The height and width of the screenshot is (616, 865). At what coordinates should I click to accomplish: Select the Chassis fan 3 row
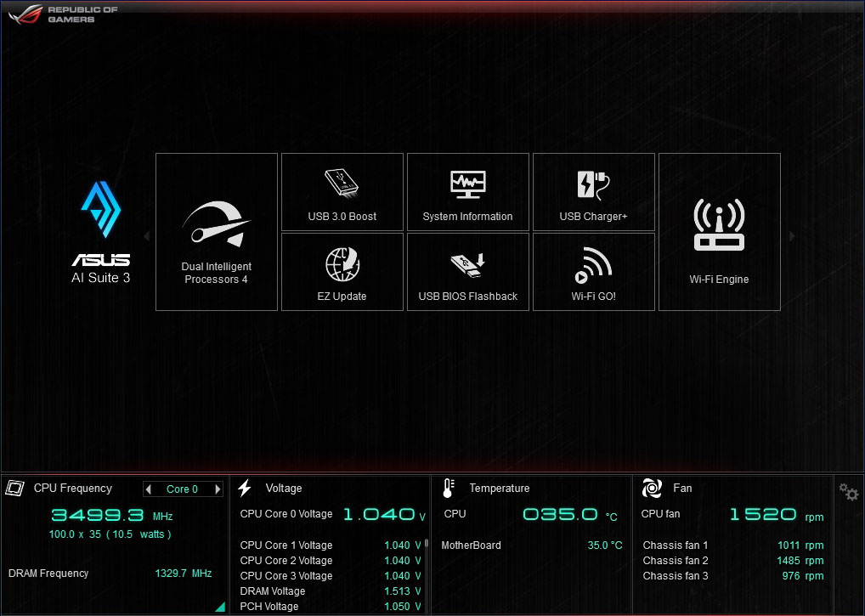[733, 576]
